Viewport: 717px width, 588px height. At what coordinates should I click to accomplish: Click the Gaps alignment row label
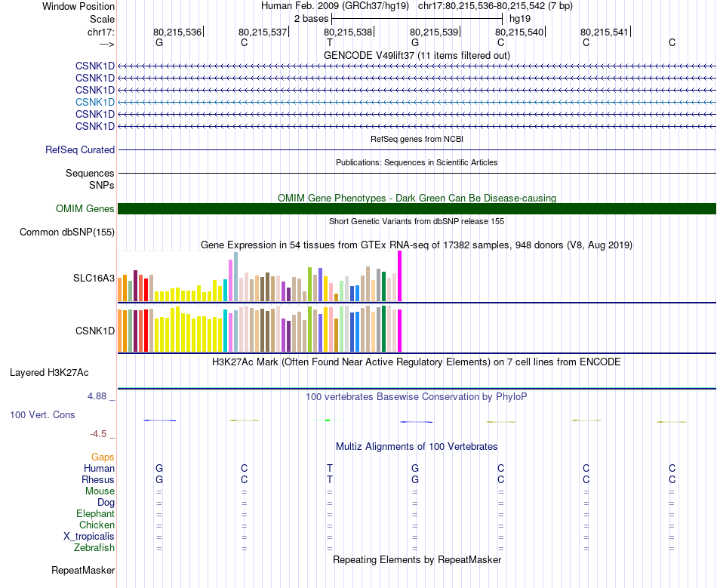click(x=103, y=457)
